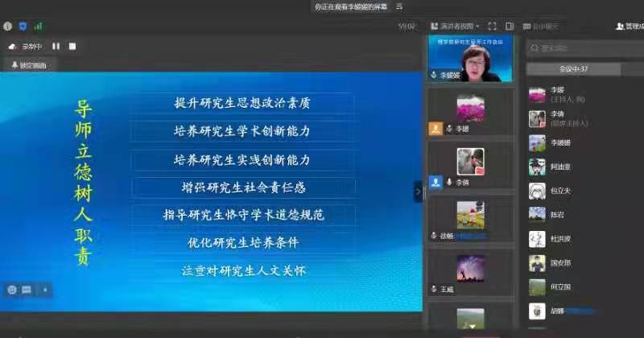Click the comment icon beside emoji
Viewport: 644px width, 338px height.
27,289
